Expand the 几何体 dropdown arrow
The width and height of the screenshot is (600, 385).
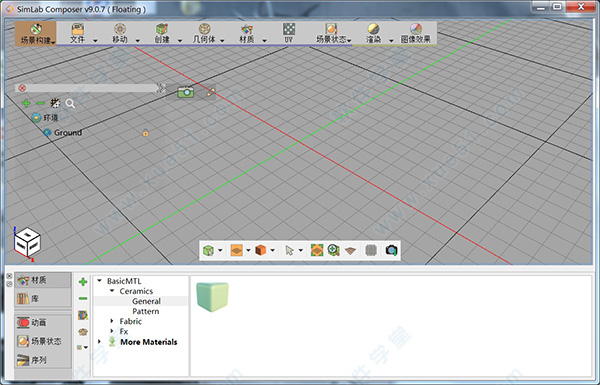[222, 40]
